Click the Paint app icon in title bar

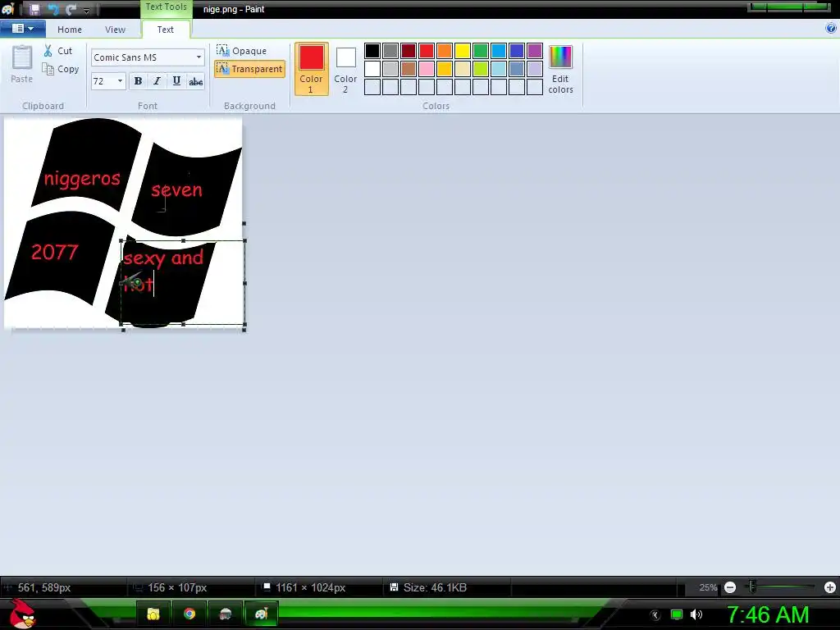click(7, 9)
